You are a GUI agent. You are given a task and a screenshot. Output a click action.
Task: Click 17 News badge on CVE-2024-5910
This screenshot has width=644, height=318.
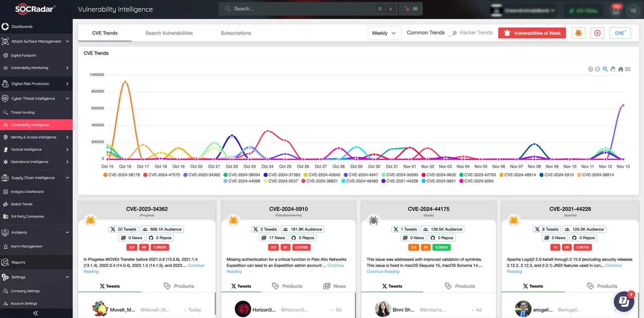pyautogui.click(x=273, y=238)
